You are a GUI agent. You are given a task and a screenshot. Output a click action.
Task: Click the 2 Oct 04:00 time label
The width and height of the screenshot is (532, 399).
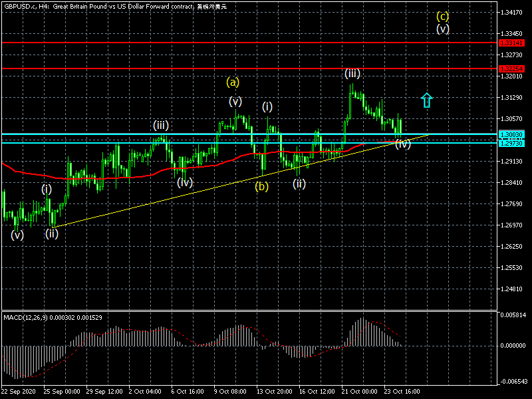145,391
